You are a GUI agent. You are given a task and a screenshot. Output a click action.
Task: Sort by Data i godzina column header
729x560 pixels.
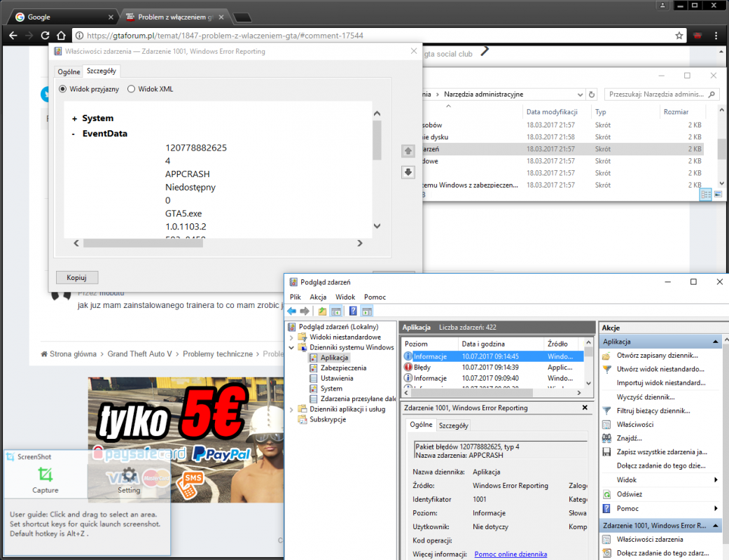[x=500, y=344]
